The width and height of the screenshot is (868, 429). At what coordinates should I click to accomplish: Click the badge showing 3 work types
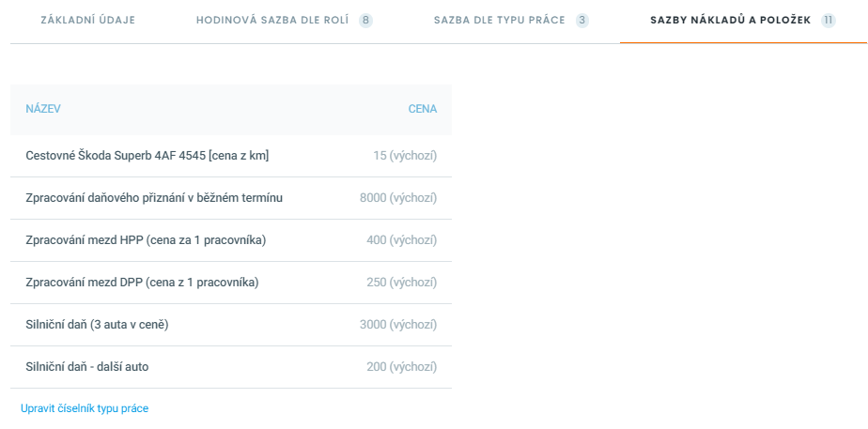coord(581,21)
